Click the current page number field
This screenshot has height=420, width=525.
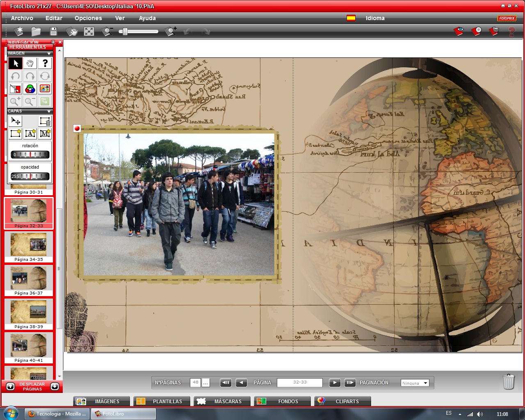click(300, 383)
